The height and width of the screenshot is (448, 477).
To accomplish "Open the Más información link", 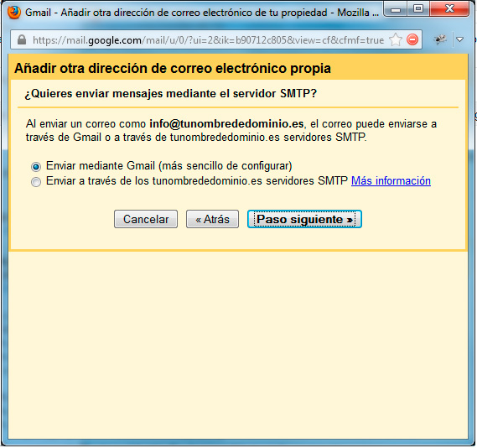I will tap(391, 180).
